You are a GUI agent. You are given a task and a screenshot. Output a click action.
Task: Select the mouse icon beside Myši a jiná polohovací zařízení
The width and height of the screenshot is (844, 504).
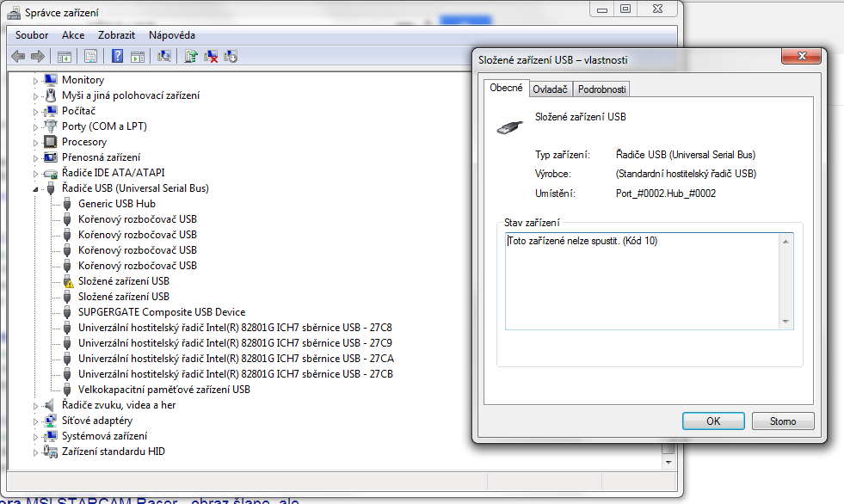pos(51,95)
